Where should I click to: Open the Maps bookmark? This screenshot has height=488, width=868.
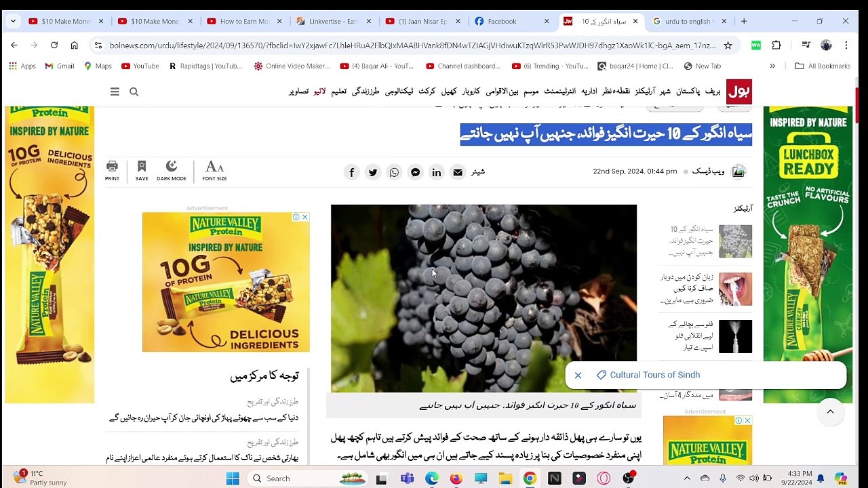pyautogui.click(x=98, y=66)
